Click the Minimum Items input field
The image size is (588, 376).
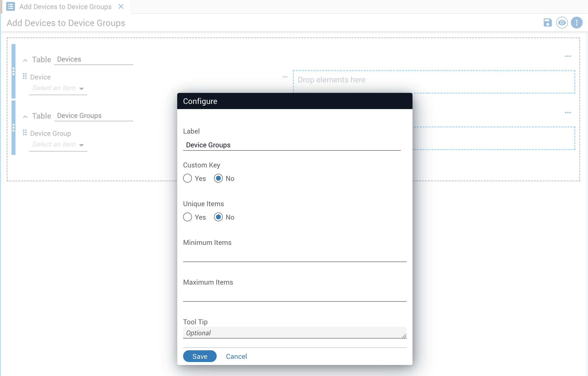click(295, 256)
